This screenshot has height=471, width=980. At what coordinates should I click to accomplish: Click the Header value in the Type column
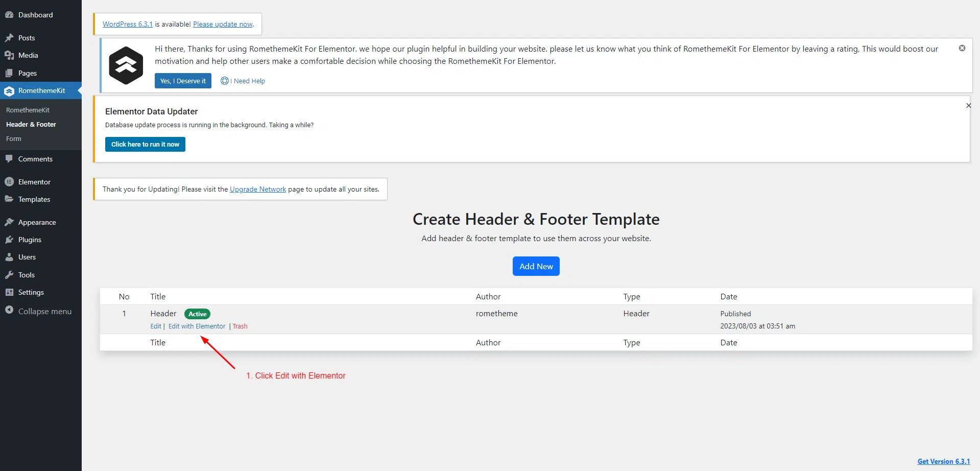(x=636, y=313)
